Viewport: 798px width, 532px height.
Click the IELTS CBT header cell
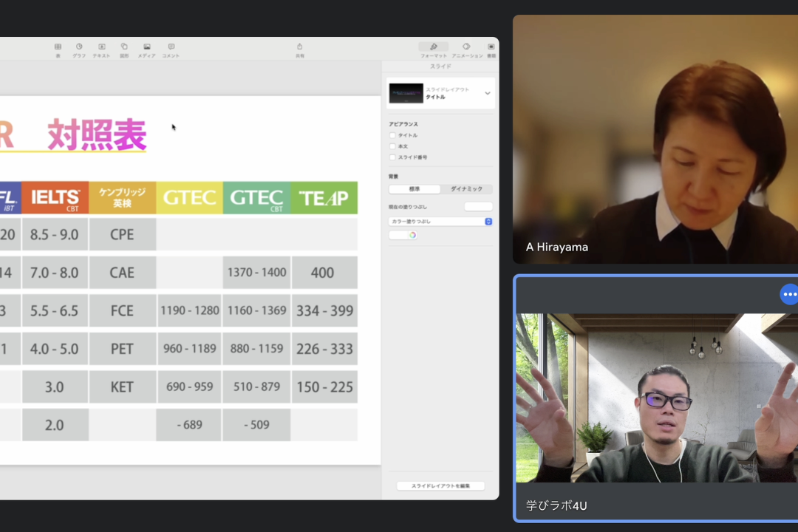click(x=55, y=197)
